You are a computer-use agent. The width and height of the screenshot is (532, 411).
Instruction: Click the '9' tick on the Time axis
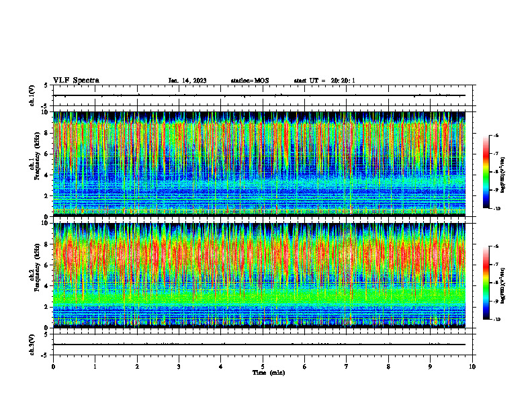click(x=430, y=367)
